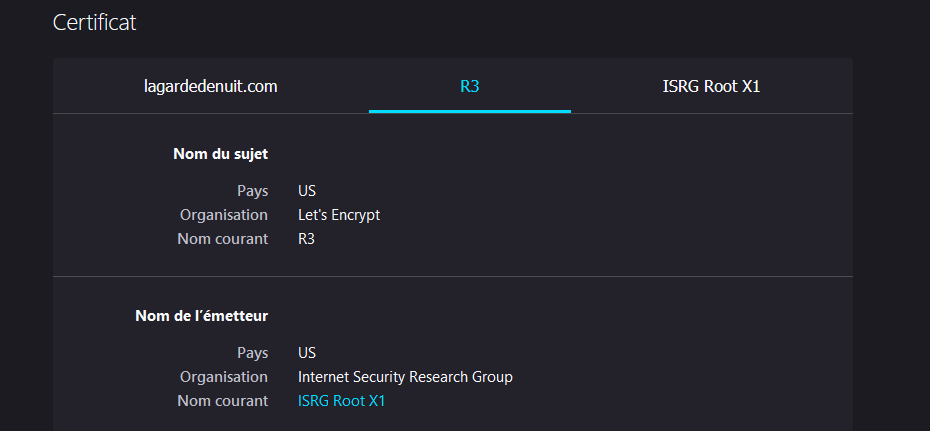Select the US country value under Nom du sujet
930x431 pixels.
tap(307, 191)
